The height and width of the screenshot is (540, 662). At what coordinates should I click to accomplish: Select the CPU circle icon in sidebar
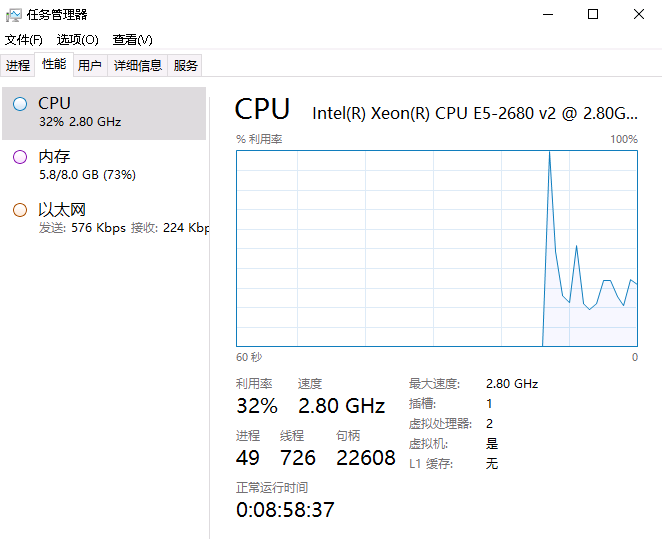20,103
